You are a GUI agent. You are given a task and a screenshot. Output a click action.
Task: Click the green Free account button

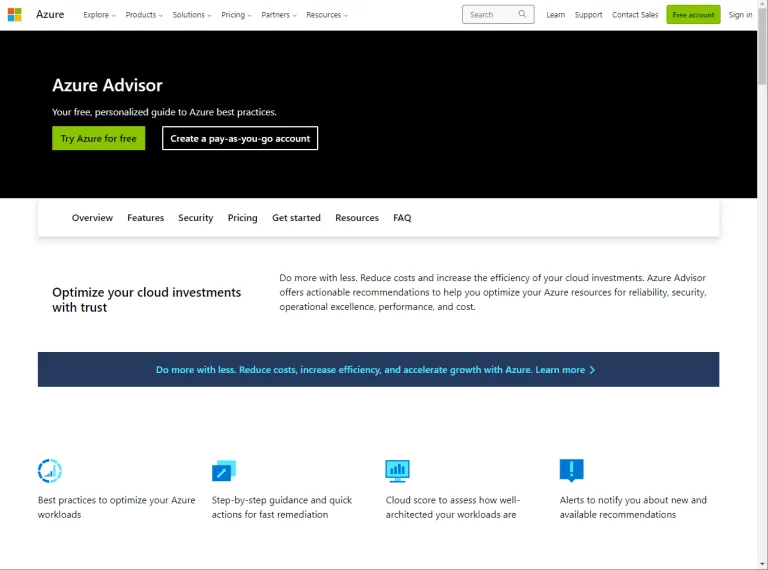click(693, 15)
